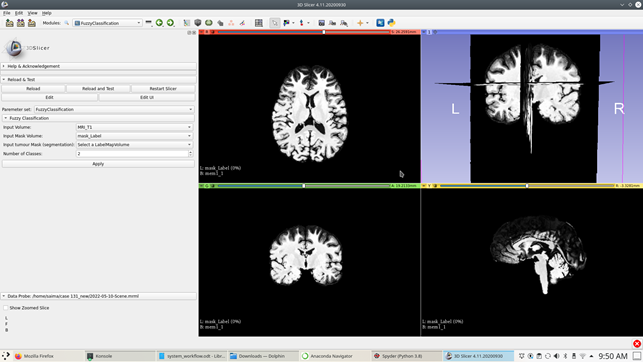The width and height of the screenshot is (643, 362).
Task: Open the Input Volume MRI_T1 dropdown
Action: (x=134, y=127)
